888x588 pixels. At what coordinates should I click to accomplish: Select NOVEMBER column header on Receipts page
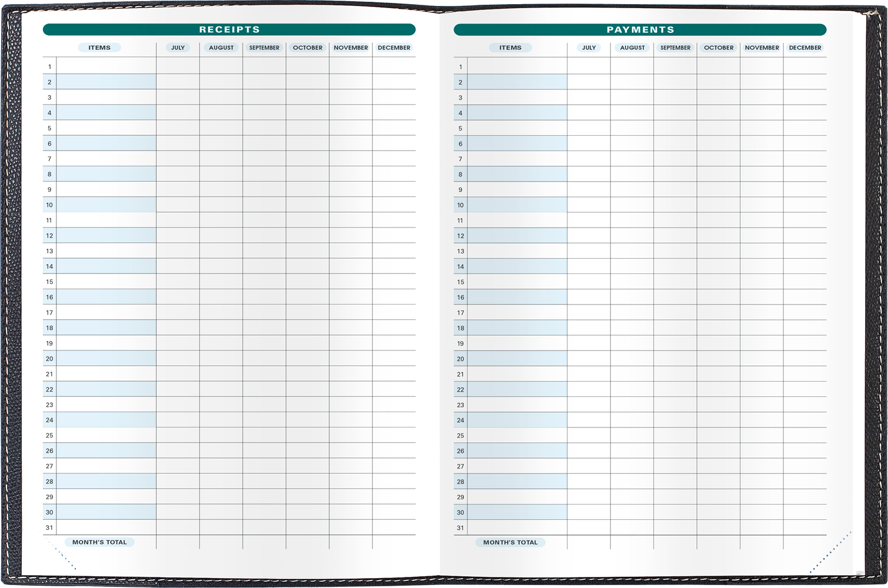point(351,48)
